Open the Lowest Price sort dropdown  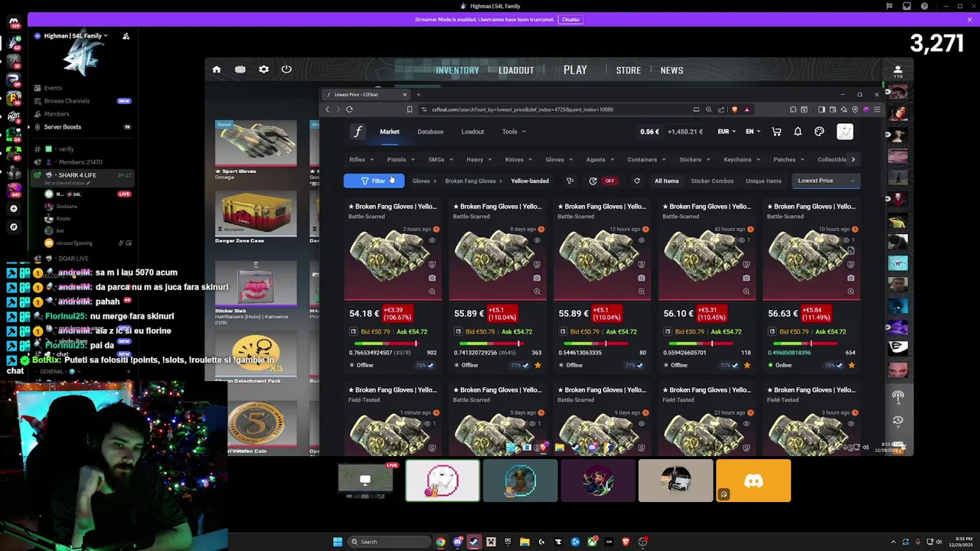pyautogui.click(x=826, y=181)
